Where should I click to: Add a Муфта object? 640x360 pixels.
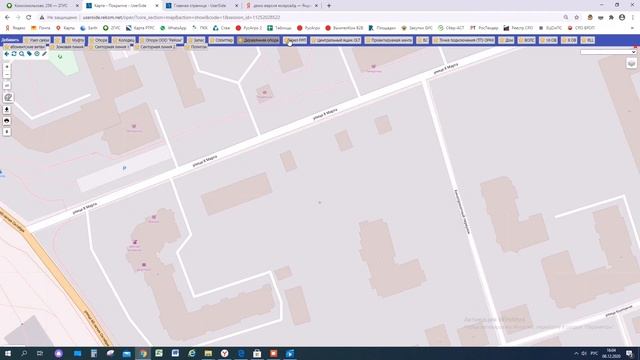[x=76, y=40]
